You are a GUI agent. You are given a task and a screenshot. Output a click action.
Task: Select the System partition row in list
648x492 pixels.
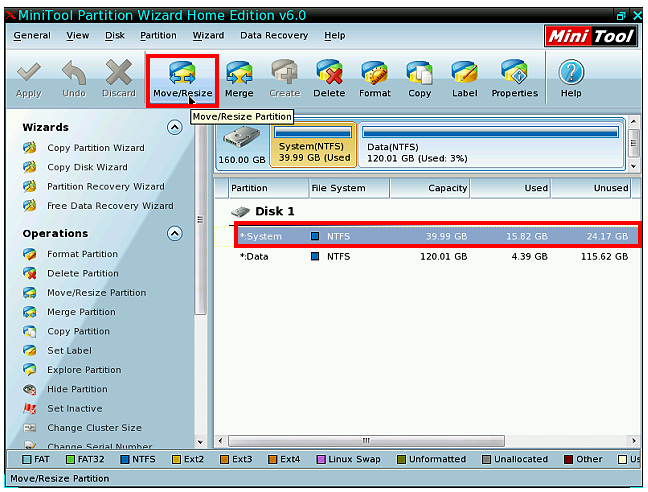click(x=438, y=236)
